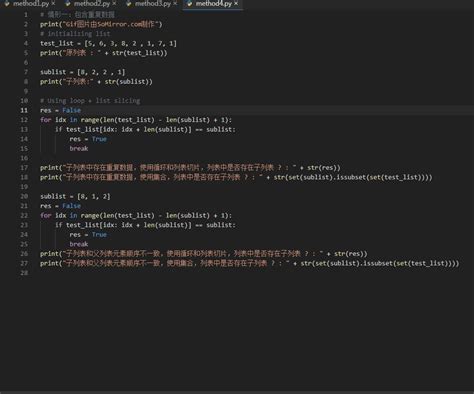
Task: Click the False keyword on line 21
Action: pyautogui.click(x=72, y=206)
